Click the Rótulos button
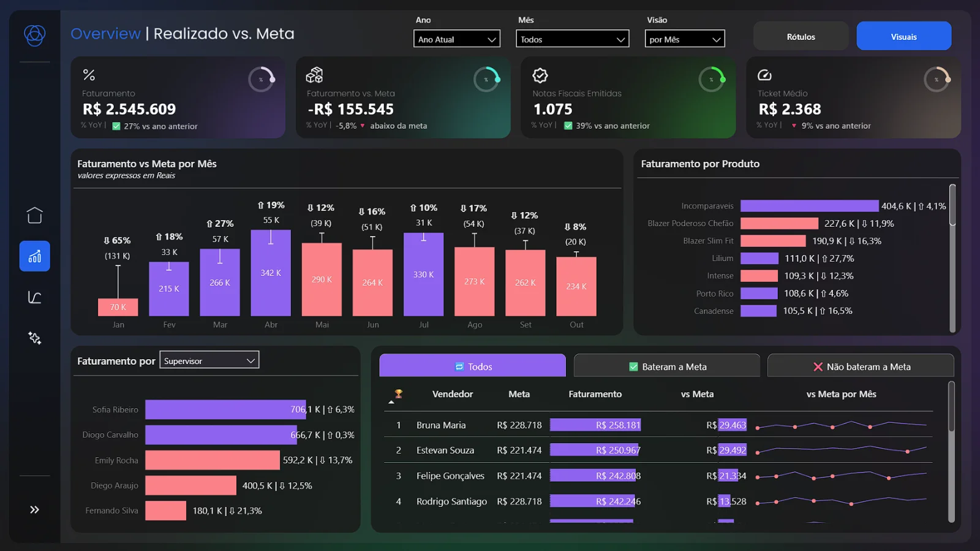Viewport: 980px width, 551px height. 801,36
